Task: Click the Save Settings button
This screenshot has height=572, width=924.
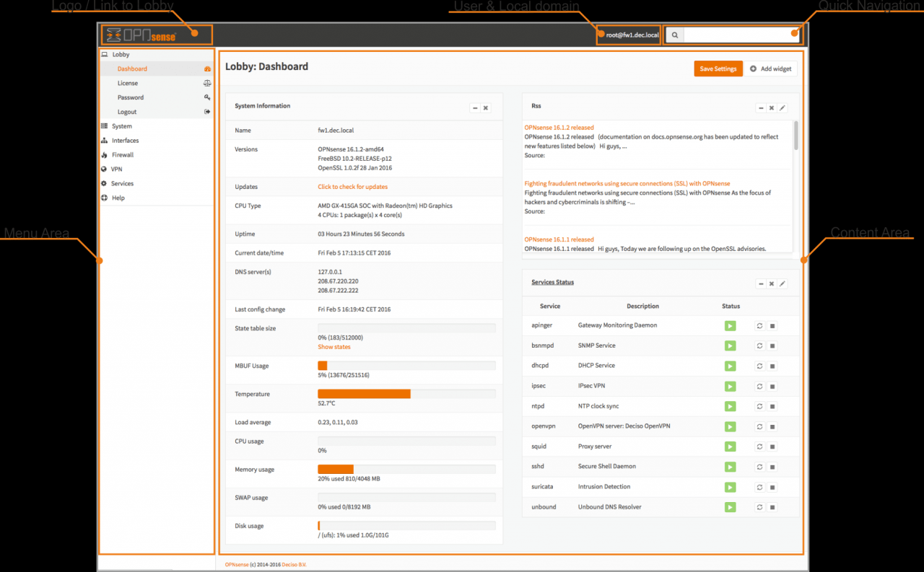Action: (718, 69)
